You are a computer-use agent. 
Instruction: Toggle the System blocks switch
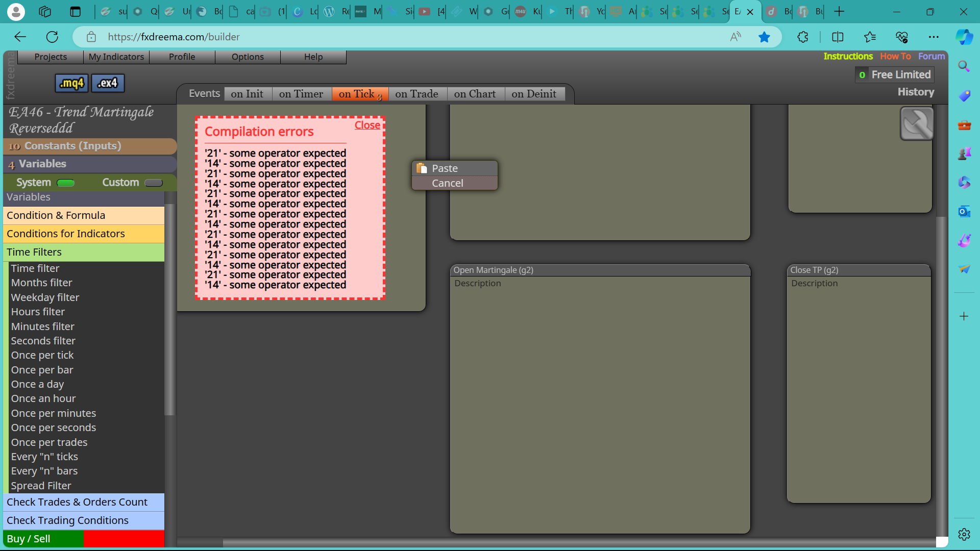tap(66, 183)
